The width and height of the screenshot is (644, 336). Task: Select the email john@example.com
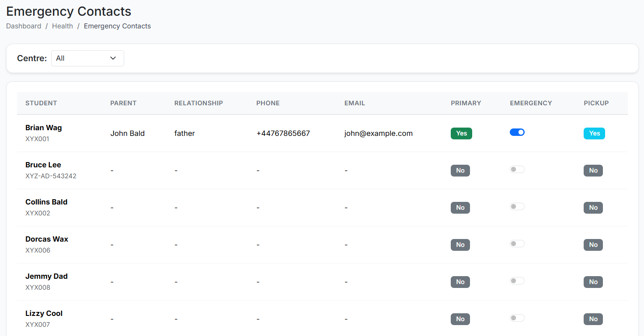(378, 133)
